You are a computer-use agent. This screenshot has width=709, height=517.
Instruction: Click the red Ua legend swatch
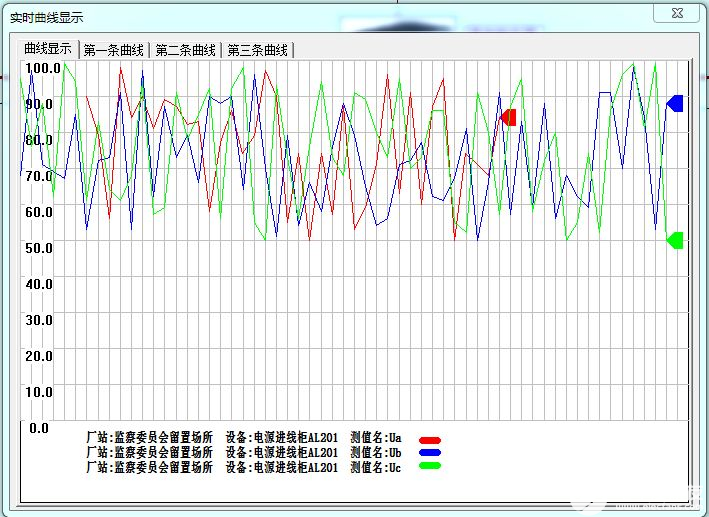click(x=430, y=440)
